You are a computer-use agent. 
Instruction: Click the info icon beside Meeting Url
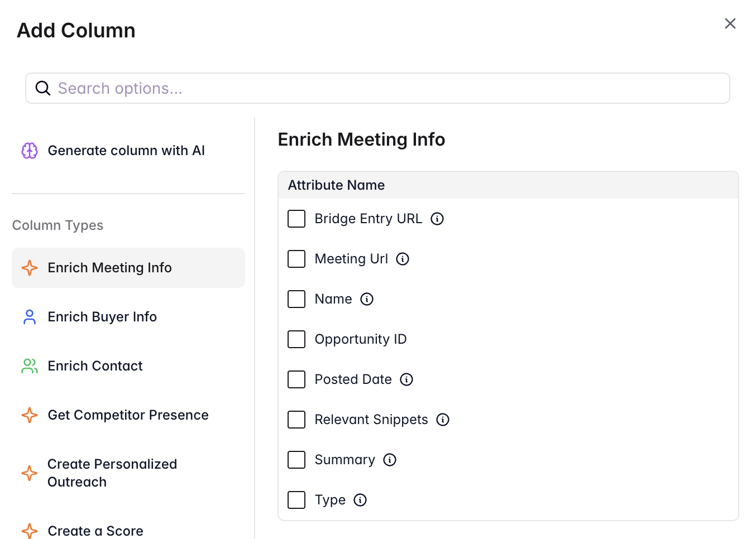(403, 259)
